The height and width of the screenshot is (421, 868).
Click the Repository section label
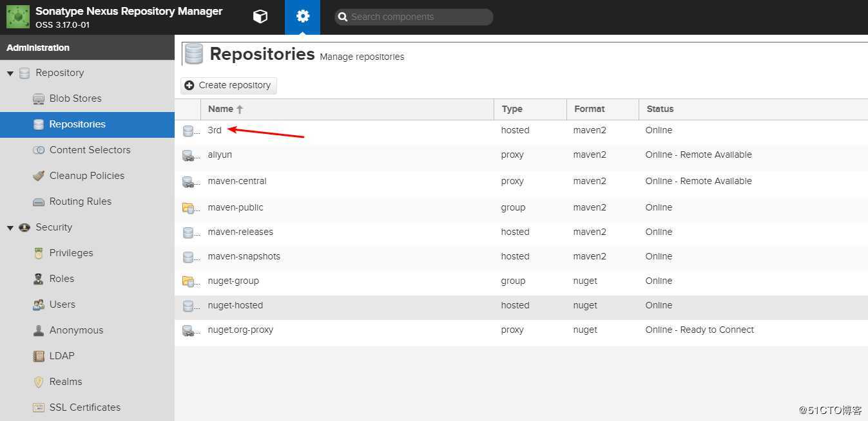[60, 73]
